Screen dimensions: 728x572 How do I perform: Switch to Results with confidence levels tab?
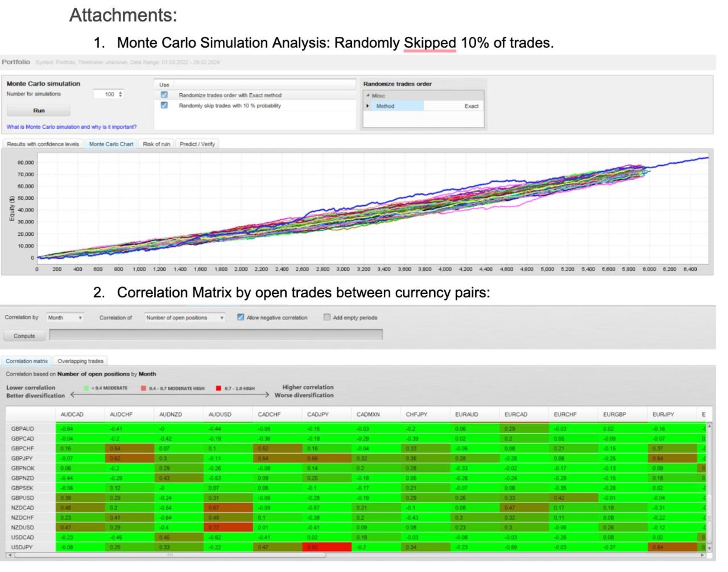coord(43,144)
